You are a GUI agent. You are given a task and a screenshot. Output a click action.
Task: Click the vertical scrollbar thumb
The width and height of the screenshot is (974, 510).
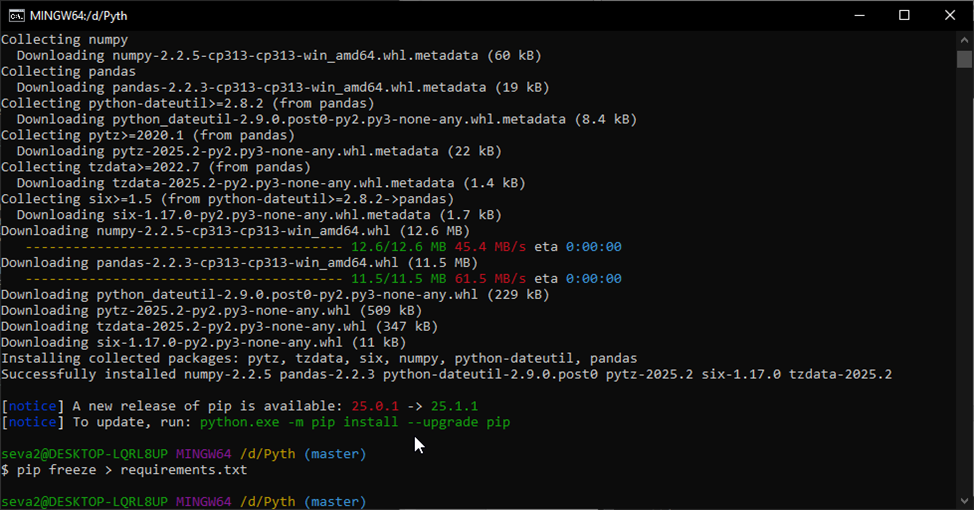(x=965, y=58)
